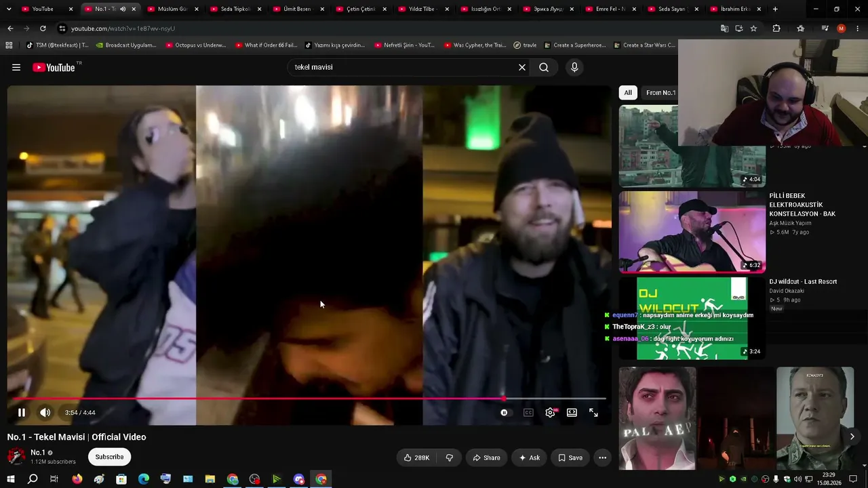The height and width of the screenshot is (488, 868).
Task: Switch to the Yıldız Tilbe browser tab
Action: tap(425, 9)
